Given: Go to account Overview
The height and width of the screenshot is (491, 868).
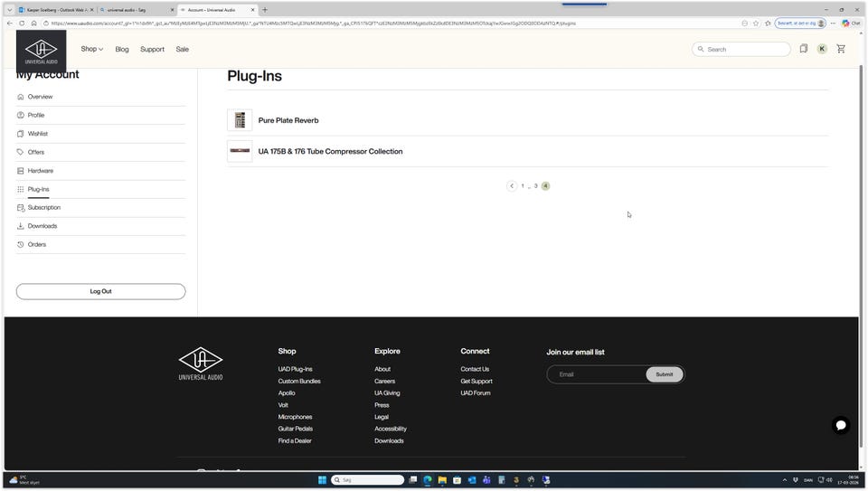Looking at the screenshot, I should click(x=40, y=97).
